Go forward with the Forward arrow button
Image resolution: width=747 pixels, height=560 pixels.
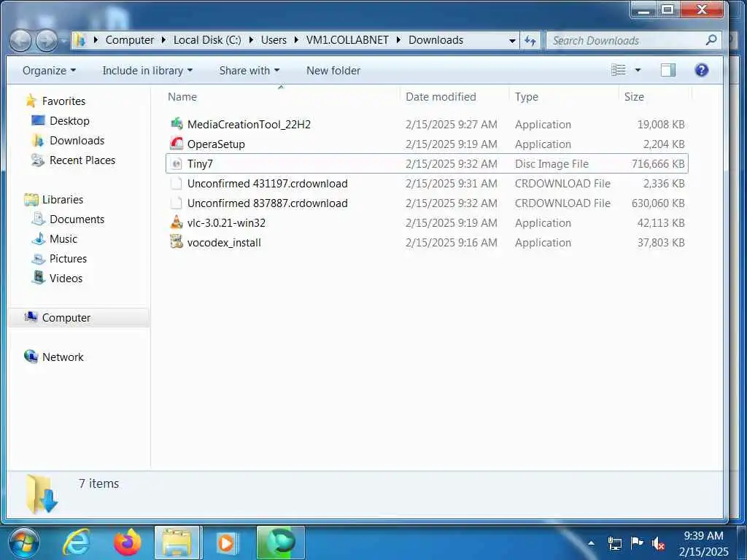coord(47,41)
